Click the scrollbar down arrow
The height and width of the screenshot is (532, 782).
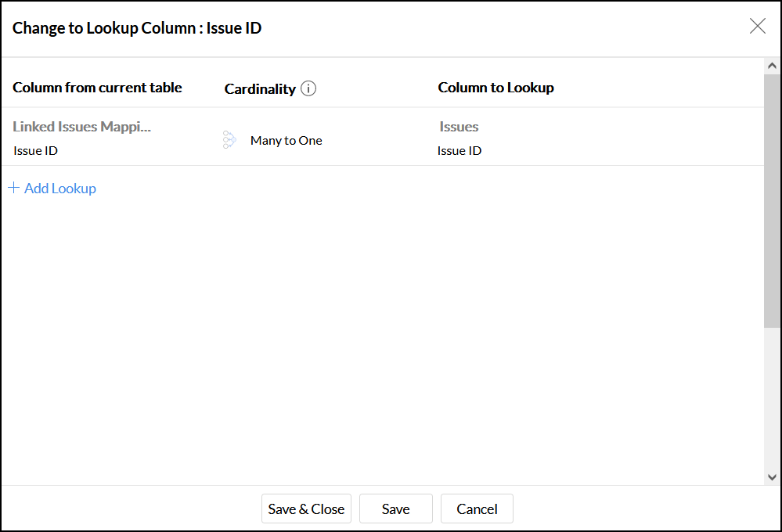(x=772, y=476)
